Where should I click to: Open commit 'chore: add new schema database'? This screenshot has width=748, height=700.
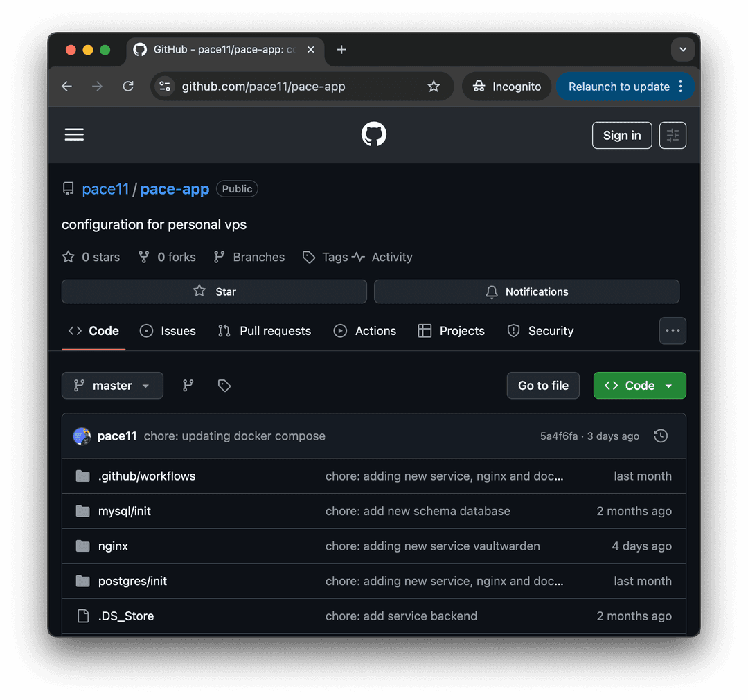pyautogui.click(x=418, y=511)
